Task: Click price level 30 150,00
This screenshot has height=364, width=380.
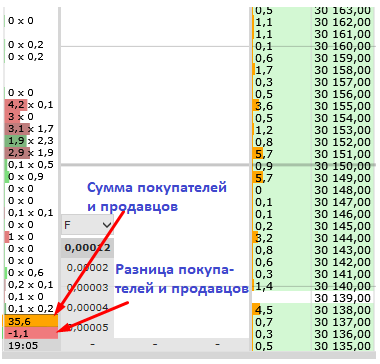Action: tap(342, 166)
